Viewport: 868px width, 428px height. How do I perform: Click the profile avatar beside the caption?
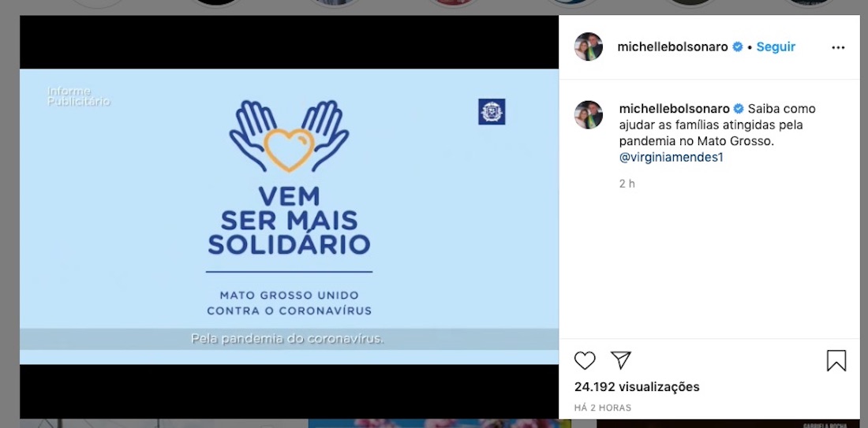click(589, 115)
